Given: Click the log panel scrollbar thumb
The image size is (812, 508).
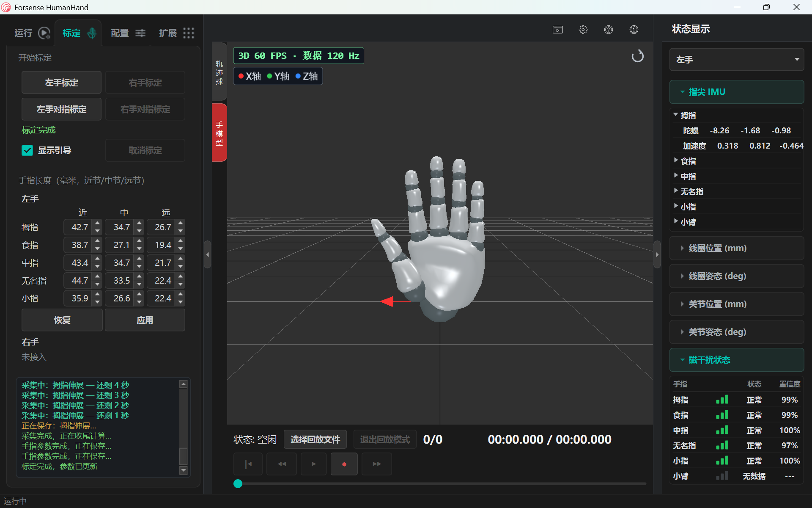Looking at the screenshot, I should point(183,456).
